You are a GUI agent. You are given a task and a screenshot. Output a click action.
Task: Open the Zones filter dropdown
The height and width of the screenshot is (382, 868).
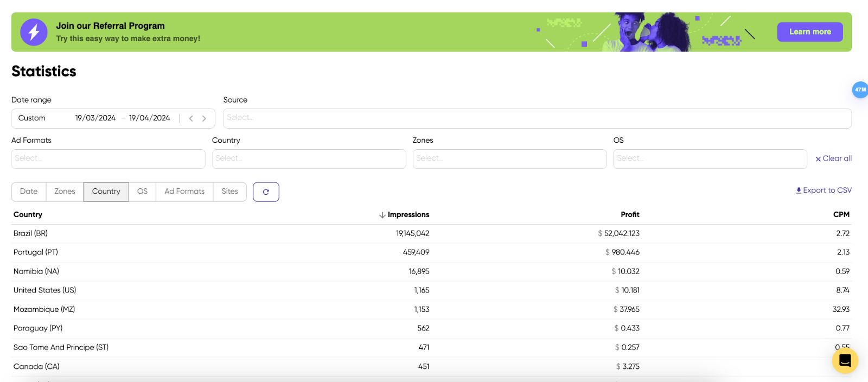(x=509, y=158)
